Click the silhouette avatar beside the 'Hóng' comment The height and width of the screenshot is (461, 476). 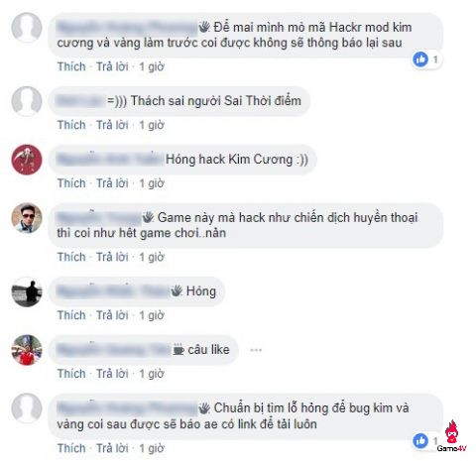coord(27,291)
